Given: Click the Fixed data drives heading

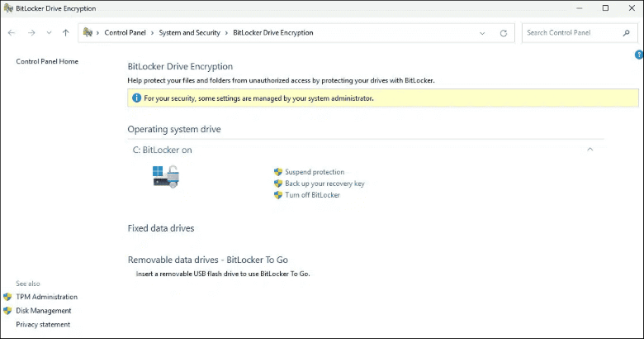Looking at the screenshot, I should [x=161, y=228].
